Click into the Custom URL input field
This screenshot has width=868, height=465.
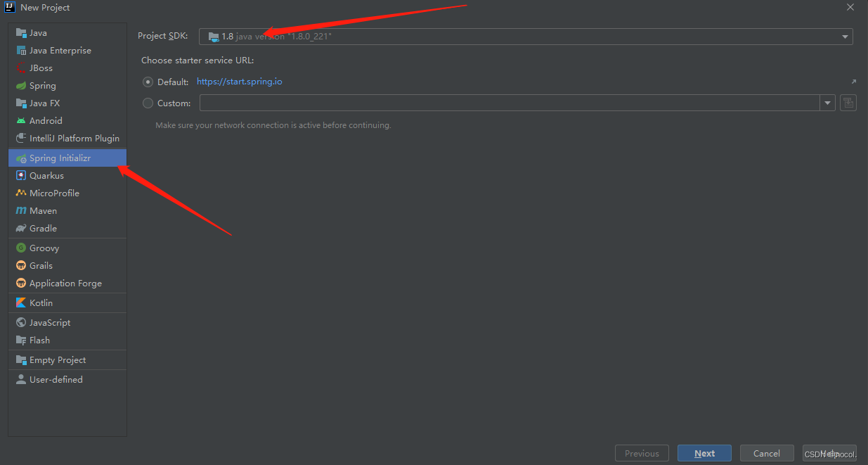click(510, 103)
